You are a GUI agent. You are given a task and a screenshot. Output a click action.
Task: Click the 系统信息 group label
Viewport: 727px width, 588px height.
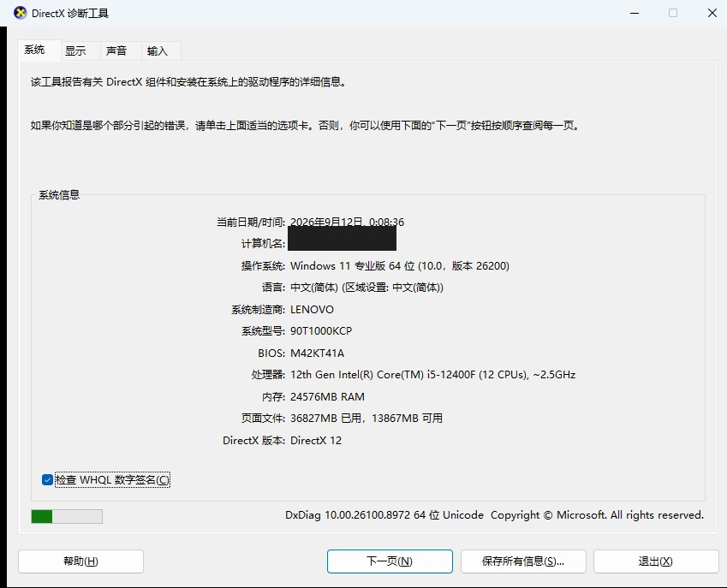(x=59, y=195)
